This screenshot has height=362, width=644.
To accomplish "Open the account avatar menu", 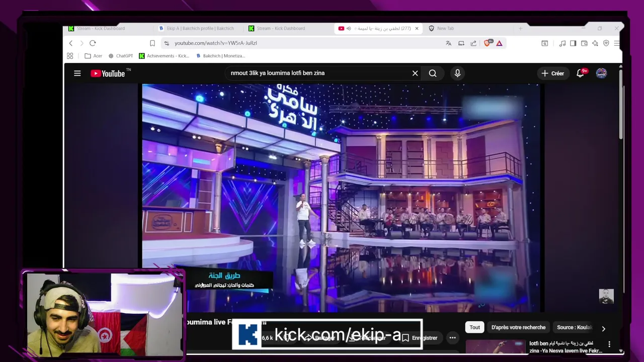I will click(x=601, y=73).
